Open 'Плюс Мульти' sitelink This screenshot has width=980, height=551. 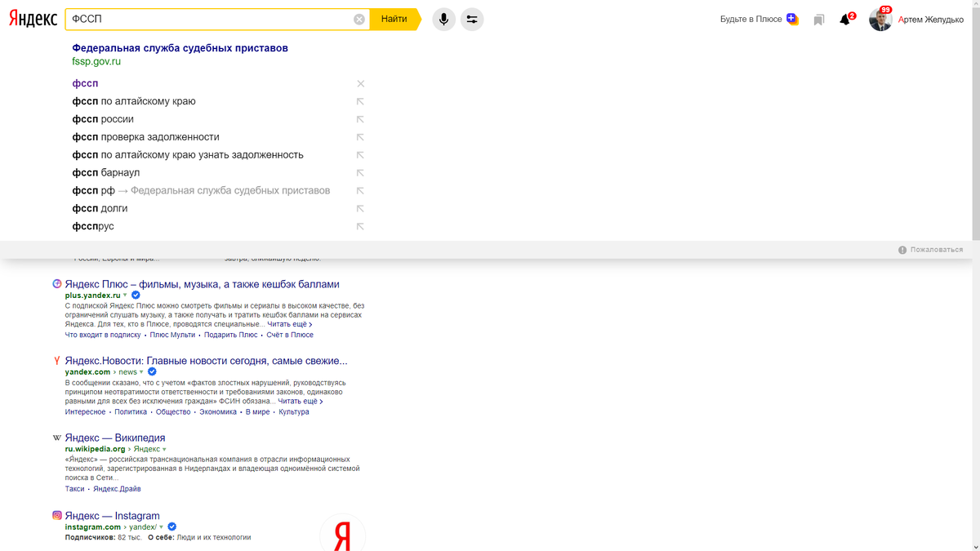pos(172,335)
